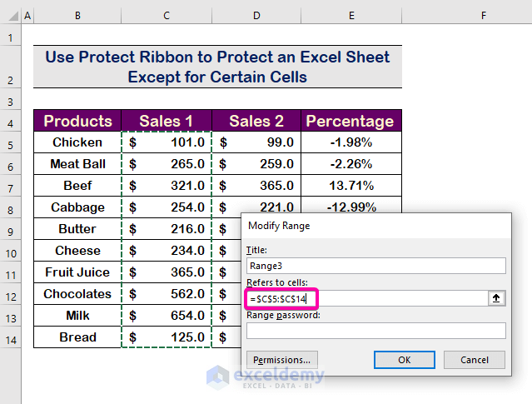532x404 pixels.
Task: Open the Permissions settings button
Action: pos(282,360)
